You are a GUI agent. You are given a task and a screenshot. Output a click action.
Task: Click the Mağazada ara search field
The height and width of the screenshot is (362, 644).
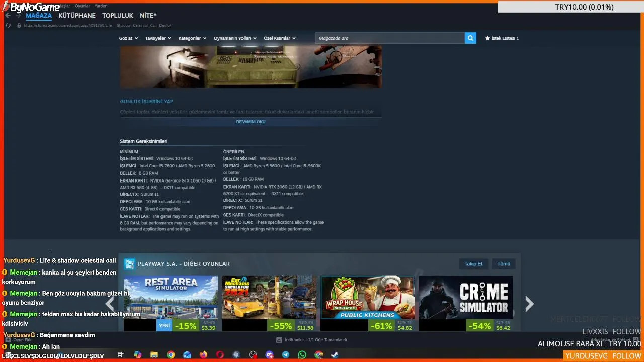tap(390, 38)
